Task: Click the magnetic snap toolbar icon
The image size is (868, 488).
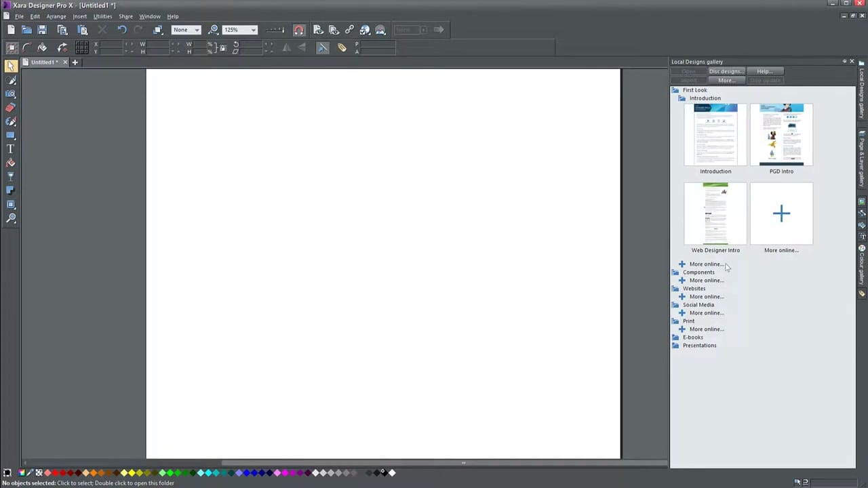Action: click(299, 29)
